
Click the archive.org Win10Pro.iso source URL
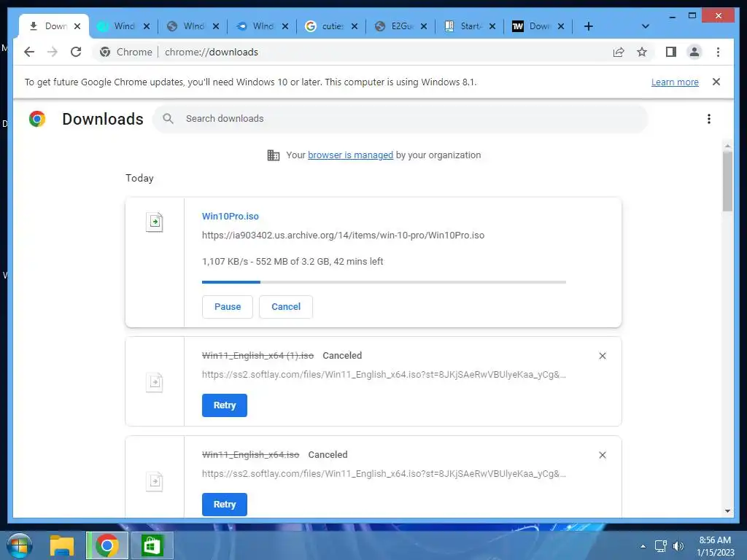343,236
